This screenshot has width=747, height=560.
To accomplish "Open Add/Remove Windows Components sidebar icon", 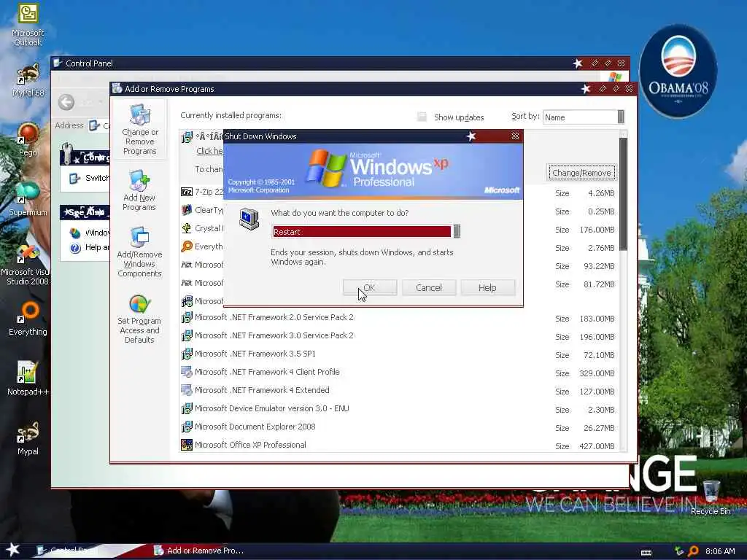I will point(139,252).
